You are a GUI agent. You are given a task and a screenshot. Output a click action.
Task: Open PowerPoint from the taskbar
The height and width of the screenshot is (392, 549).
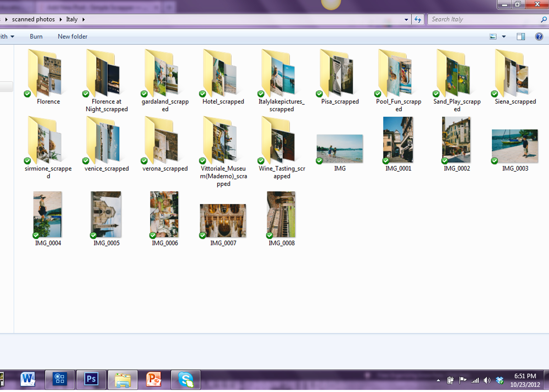coord(154,379)
